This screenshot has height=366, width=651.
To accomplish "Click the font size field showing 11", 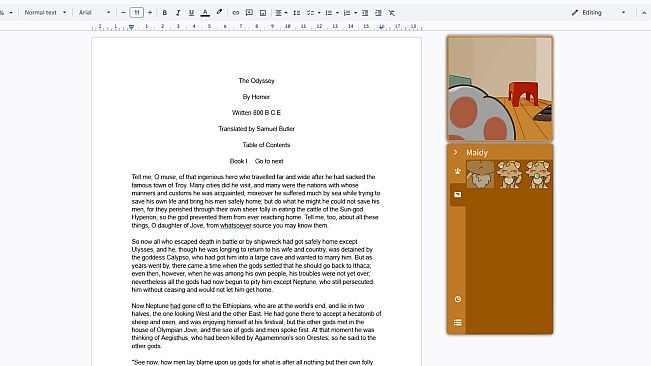I will pyautogui.click(x=137, y=13).
